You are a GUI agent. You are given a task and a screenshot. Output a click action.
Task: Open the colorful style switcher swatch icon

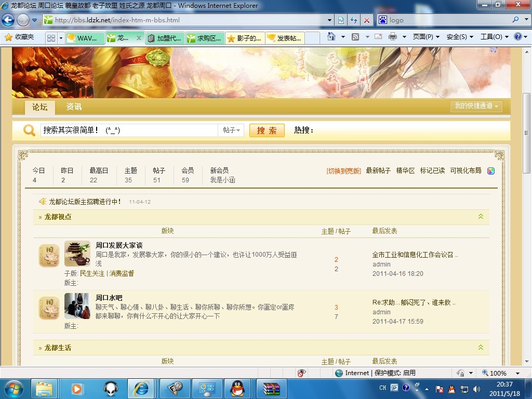point(491,171)
